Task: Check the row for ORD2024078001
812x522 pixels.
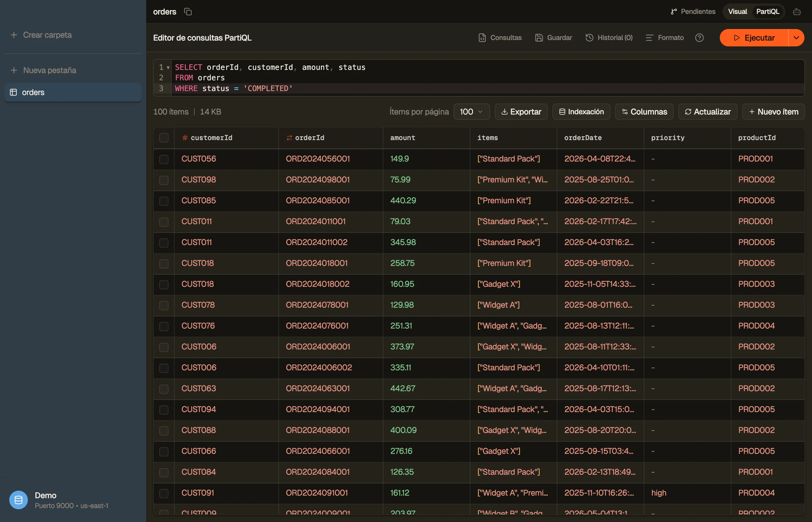Action: pyautogui.click(x=164, y=305)
